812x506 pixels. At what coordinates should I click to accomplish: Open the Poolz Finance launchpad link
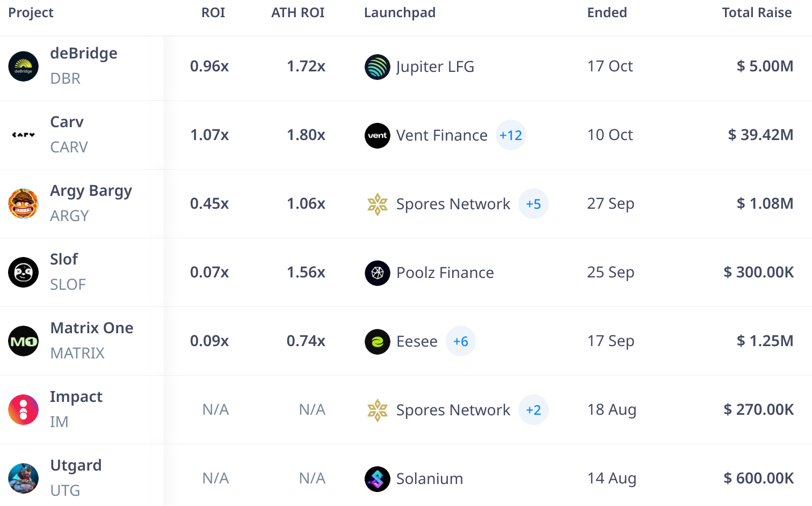click(445, 273)
